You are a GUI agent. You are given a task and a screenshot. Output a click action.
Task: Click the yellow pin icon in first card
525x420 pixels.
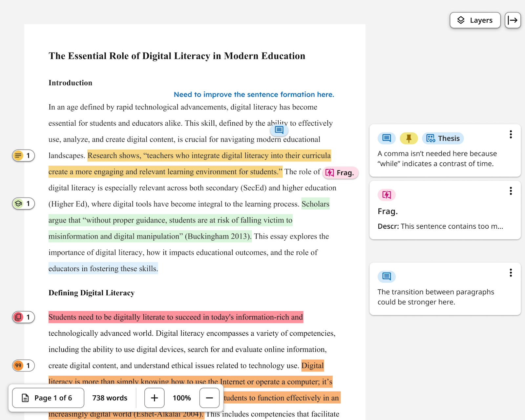click(409, 138)
